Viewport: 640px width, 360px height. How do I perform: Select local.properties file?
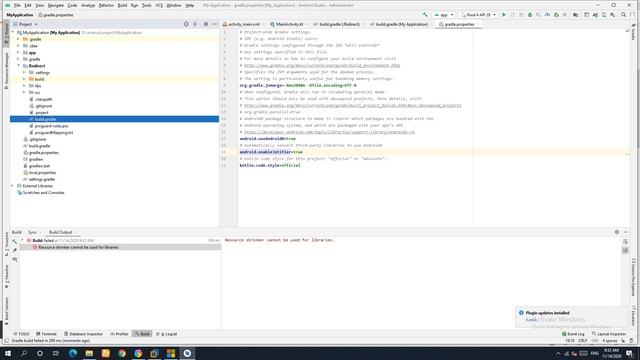(40, 173)
